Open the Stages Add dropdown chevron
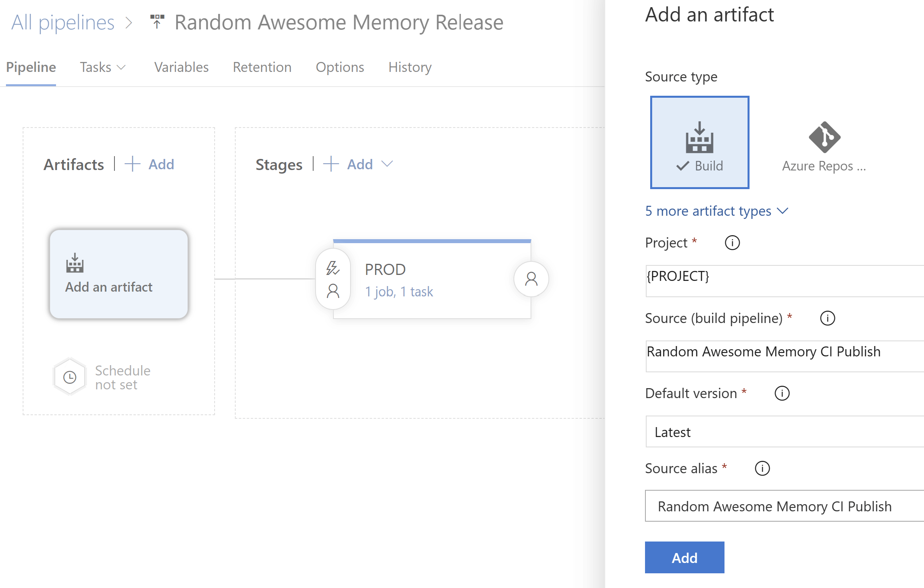Image resolution: width=924 pixels, height=588 pixels. point(387,164)
